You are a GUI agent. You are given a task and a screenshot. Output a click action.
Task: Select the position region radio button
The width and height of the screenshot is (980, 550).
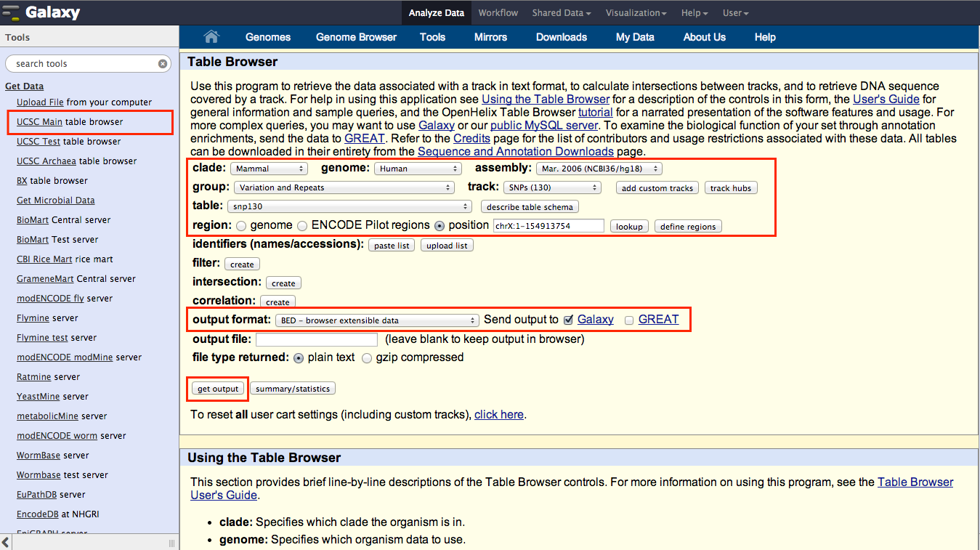[440, 226]
